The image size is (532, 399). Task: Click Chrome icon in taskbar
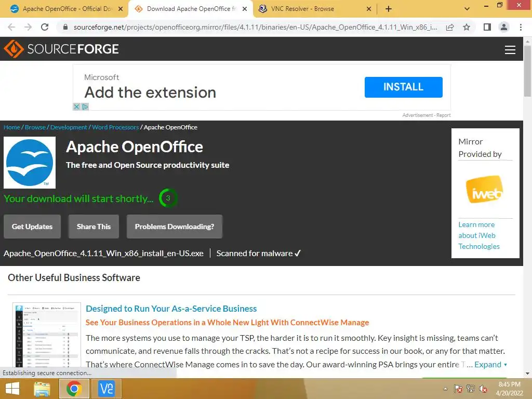74,389
